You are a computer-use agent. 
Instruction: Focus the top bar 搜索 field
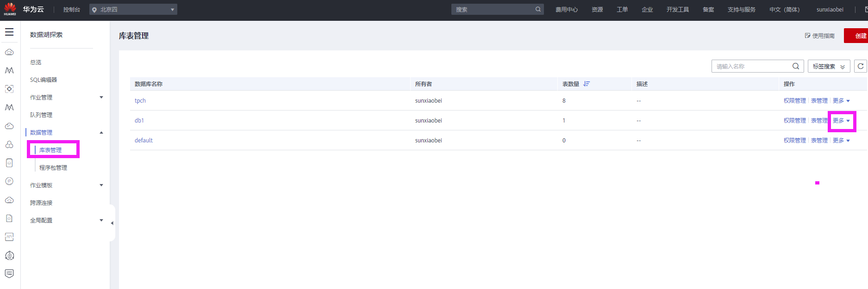[x=498, y=9]
